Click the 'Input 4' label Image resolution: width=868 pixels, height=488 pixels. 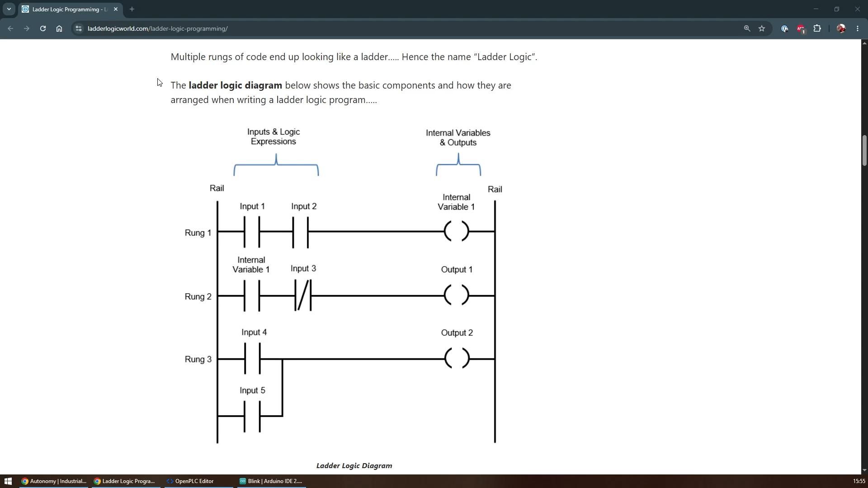[254, 333]
